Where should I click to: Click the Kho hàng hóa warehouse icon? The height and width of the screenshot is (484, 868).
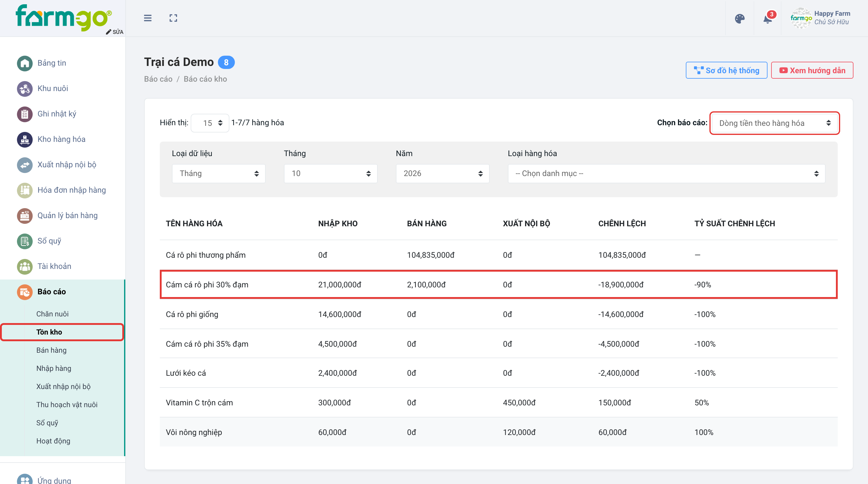coord(25,139)
